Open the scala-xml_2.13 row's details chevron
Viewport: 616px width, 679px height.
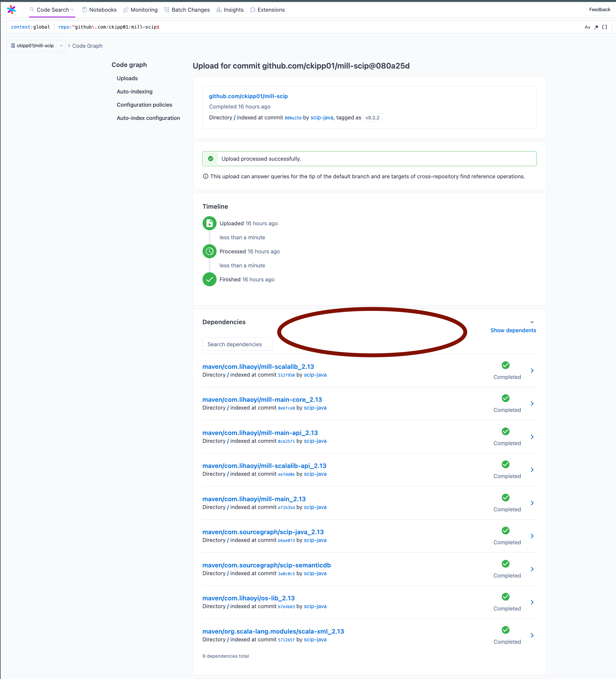coord(532,635)
